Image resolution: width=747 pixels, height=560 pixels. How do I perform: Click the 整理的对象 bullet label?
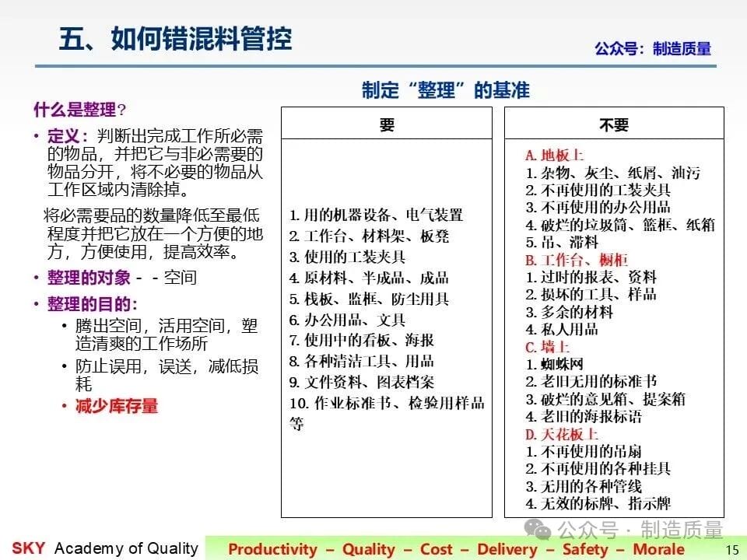(x=89, y=278)
